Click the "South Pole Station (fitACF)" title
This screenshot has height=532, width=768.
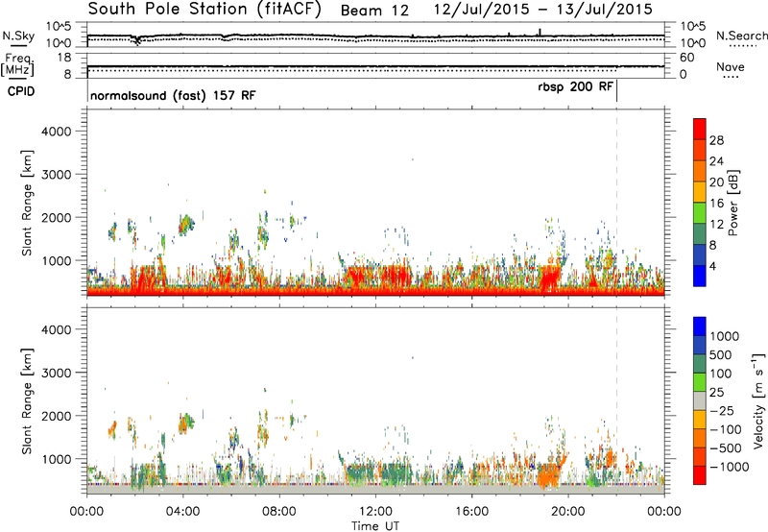point(204,10)
